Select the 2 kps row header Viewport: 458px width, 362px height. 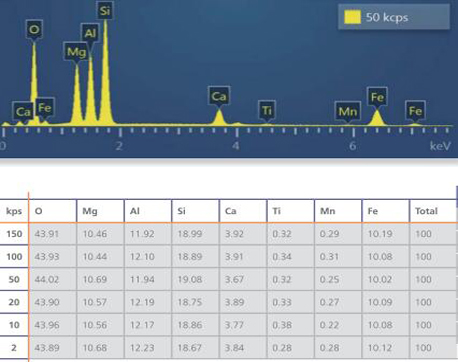coord(14,348)
